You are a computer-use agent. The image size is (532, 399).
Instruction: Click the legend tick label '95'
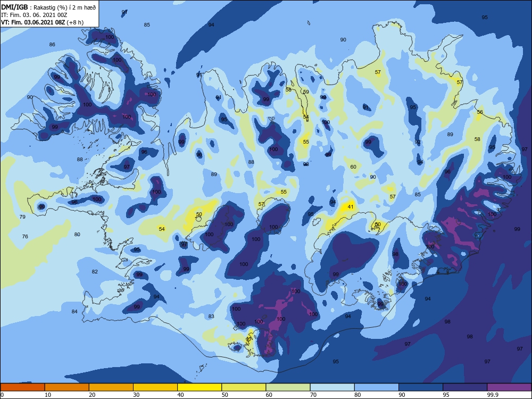(x=446, y=395)
